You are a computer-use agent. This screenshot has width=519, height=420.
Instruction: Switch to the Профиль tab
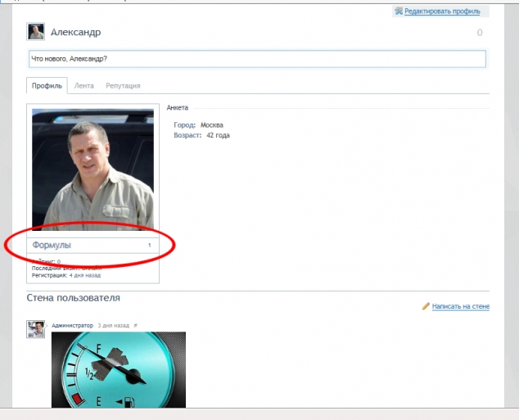pyautogui.click(x=47, y=86)
